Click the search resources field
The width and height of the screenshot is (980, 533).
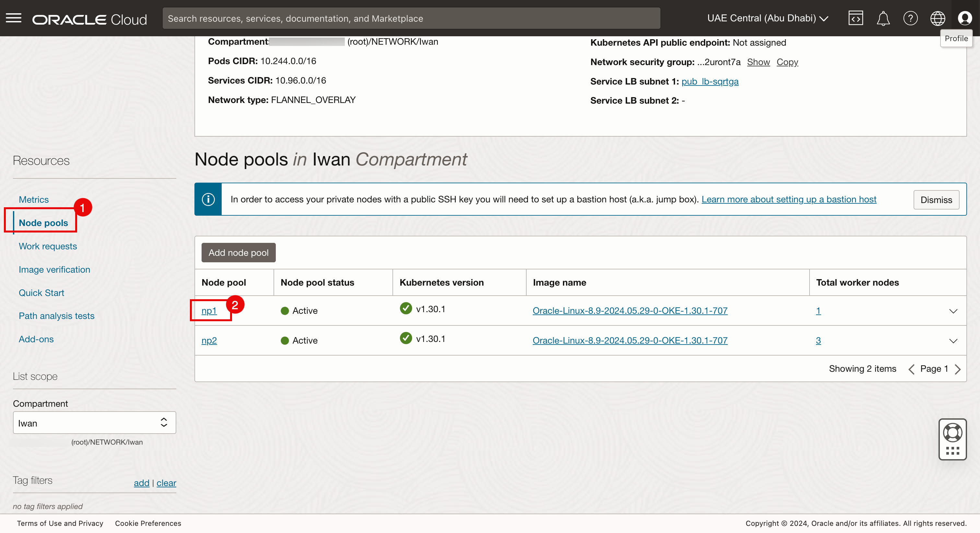411,18
